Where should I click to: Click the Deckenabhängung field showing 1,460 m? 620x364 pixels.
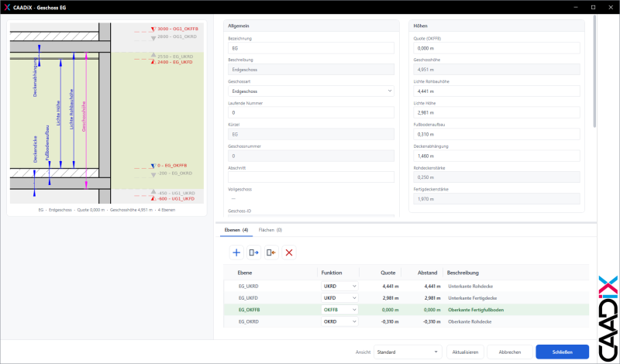[x=497, y=156]
